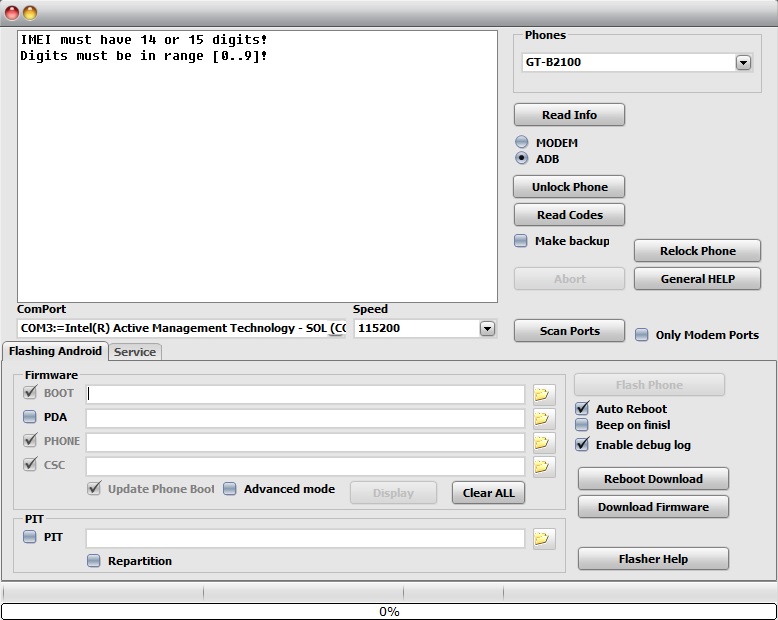The image size is (778, 620).
Task: Select the Flashing Android tab
Action: tap(55, 351)
